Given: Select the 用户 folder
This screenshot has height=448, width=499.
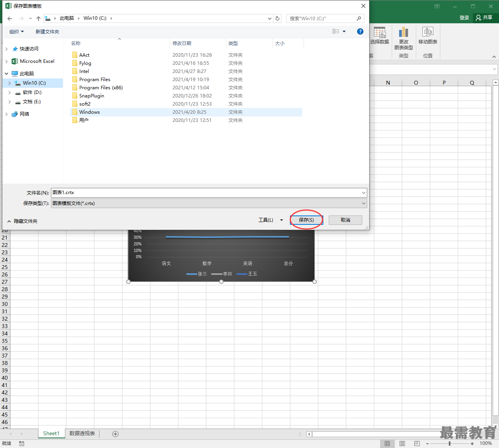Looking at the screenshot, I should [x=84, y=120].
